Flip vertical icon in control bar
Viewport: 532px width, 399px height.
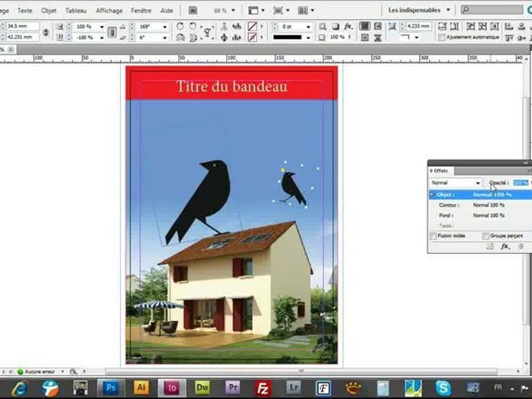click(x=193, y=37)
